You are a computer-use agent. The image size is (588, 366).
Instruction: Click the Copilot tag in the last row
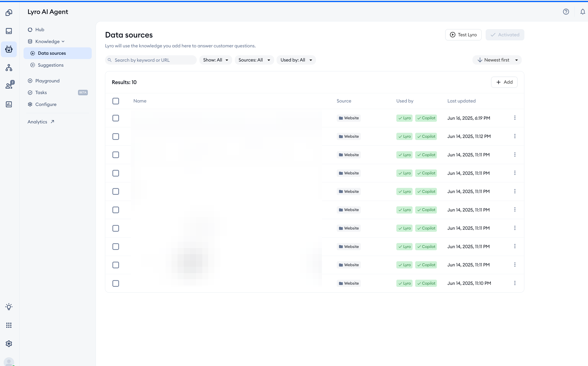(x=426, y=283)
